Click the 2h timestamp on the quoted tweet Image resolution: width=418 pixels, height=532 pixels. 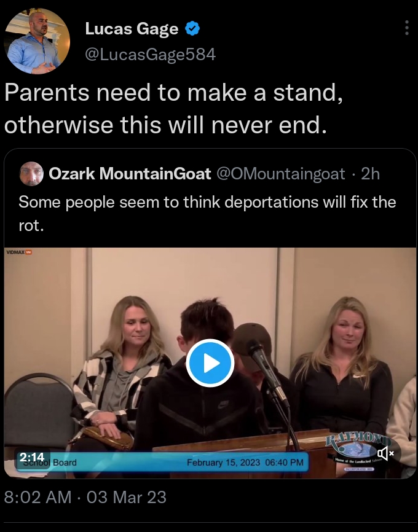[370, 174]
